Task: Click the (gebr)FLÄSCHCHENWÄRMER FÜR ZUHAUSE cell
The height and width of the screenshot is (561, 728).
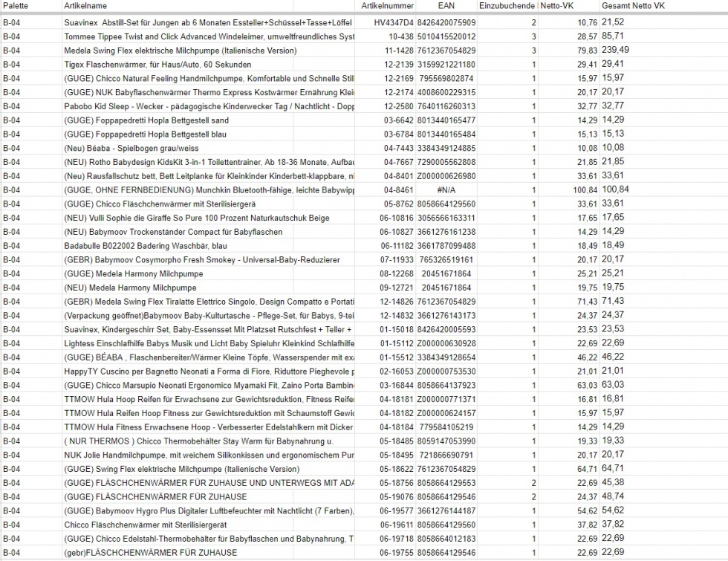Action: (x=150, y=553)
